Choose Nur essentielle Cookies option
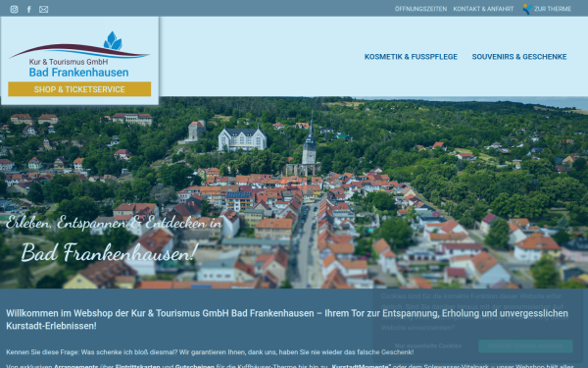588x368 pixels. click(427, 345)
